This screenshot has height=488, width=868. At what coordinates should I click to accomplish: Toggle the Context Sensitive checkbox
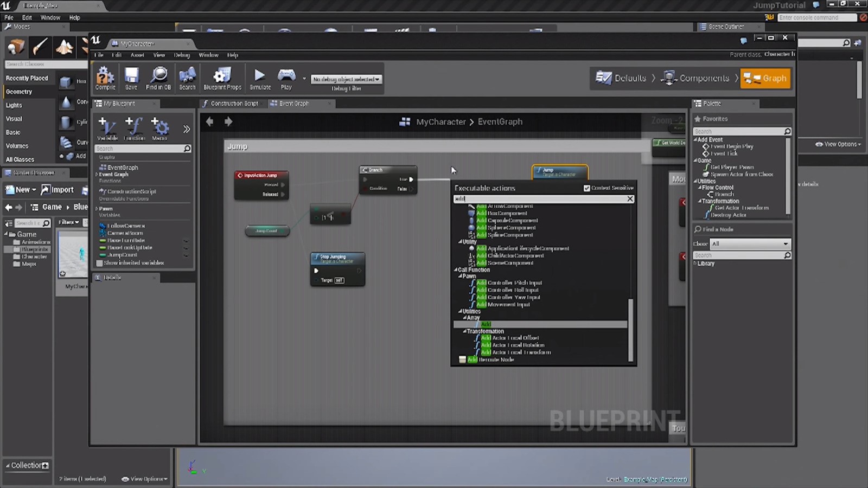click(586, 188)
